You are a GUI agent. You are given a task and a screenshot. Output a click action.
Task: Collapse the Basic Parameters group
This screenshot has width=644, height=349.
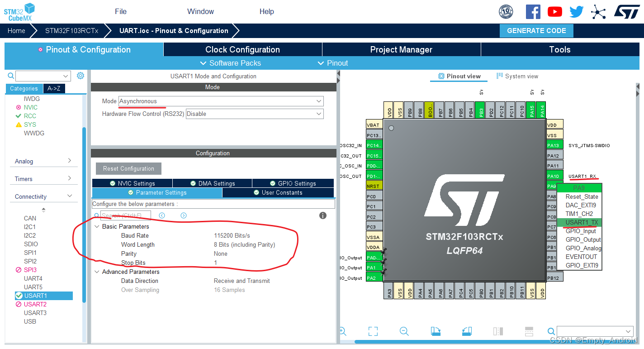[97, 226]
